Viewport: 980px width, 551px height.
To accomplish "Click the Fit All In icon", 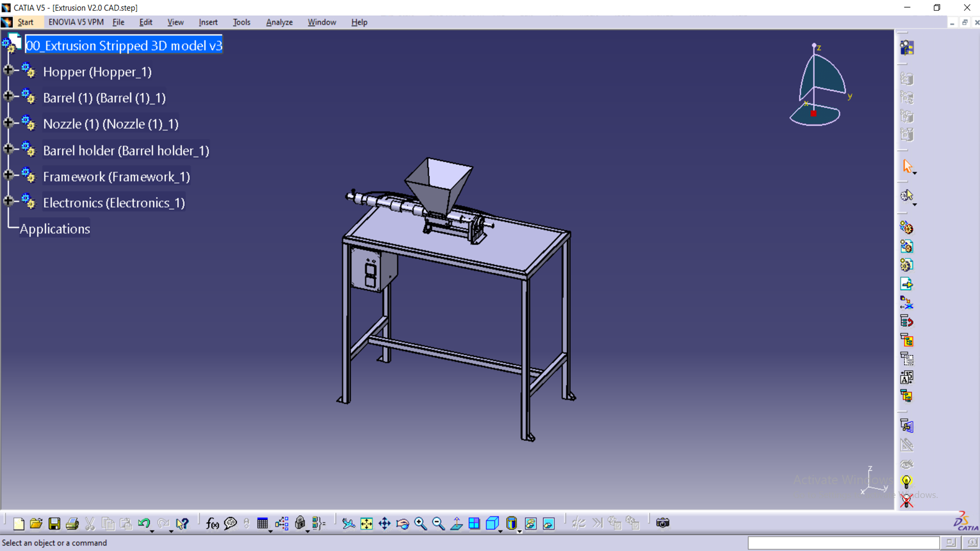I will point(366,523).
